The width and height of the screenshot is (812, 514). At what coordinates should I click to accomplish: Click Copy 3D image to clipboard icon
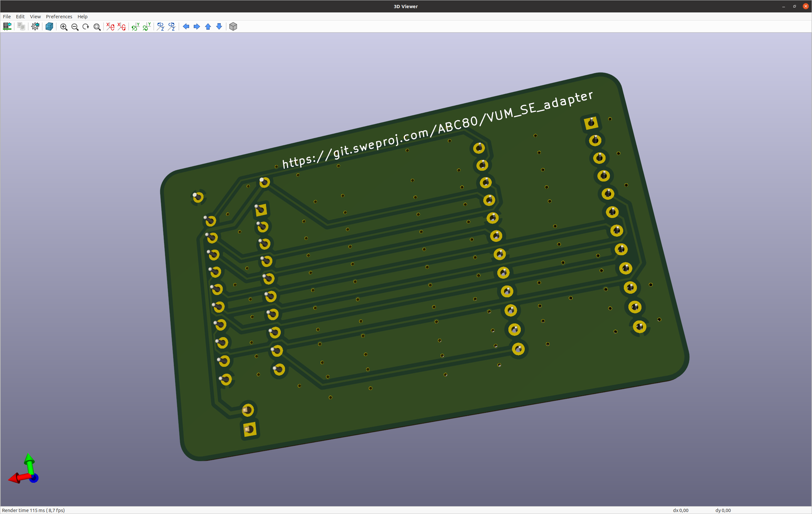click(21, 27)
